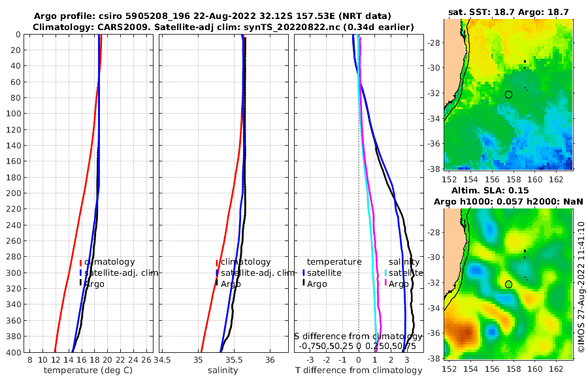Image resolution: width=588 pixels, height=379 pixels.
Task: Click black Argo swatch in salinity legend
Action: click(x=217, y=282)
